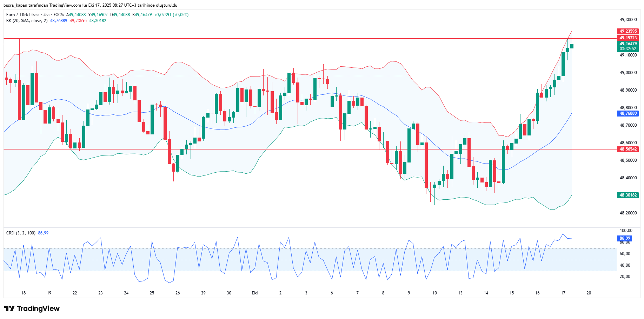Click the 49,30000 price axis label
Viewport: 644px width, 319px height.
(x=628, y=20)
